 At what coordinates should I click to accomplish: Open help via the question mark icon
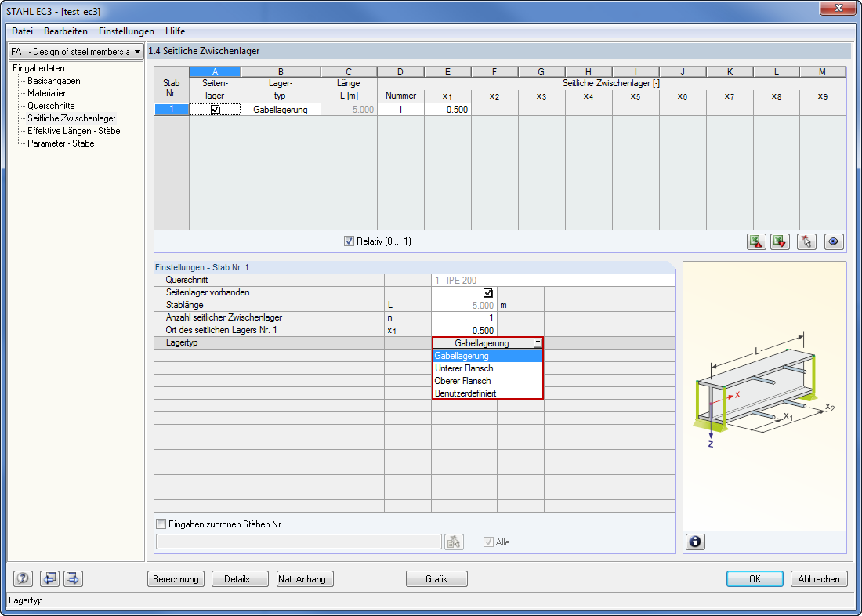(23, 578)
